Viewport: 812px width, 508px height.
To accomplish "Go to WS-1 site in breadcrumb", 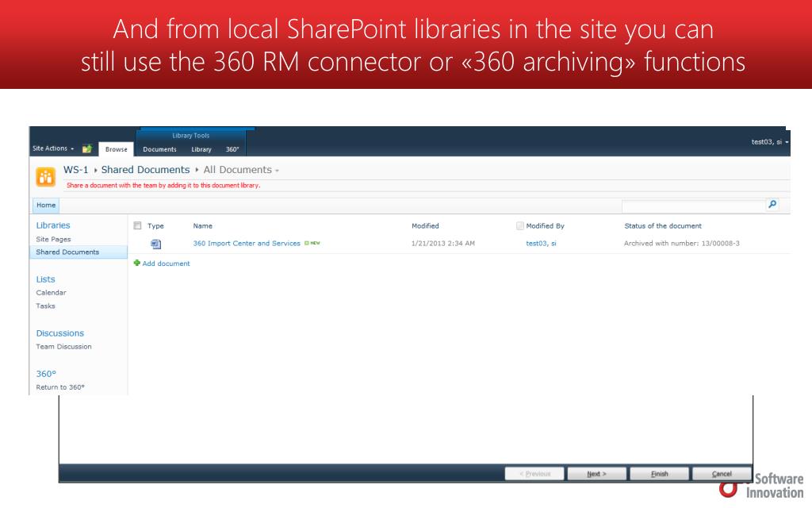I will [75, 170].
